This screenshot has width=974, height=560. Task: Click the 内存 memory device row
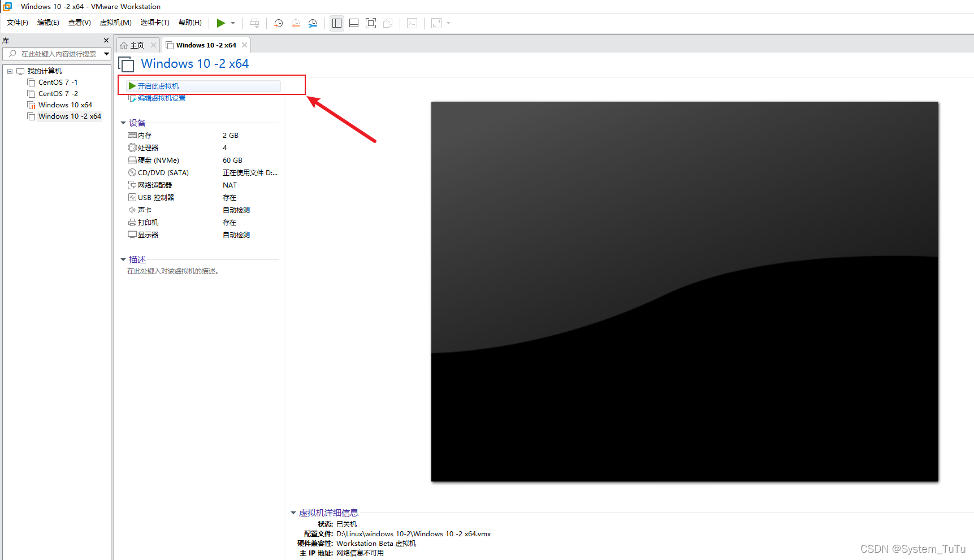tap(203, 136)
